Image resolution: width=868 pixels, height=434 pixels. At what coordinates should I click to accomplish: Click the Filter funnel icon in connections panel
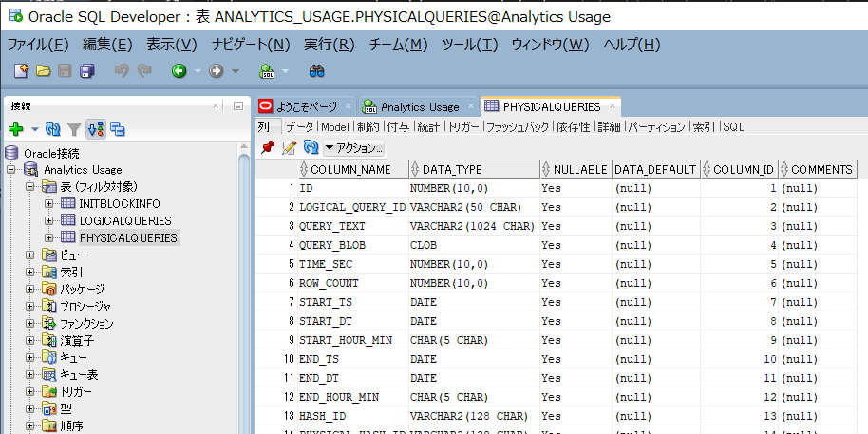[x=74, y=129]
